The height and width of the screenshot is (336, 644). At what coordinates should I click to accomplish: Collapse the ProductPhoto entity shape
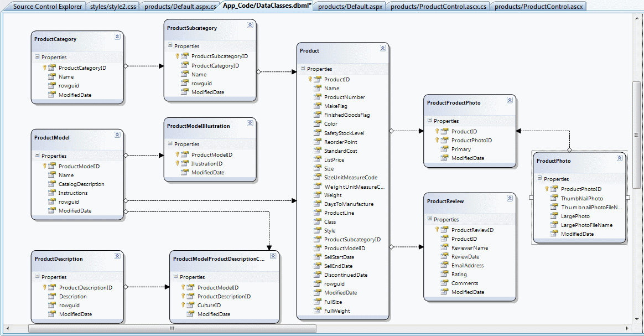click(620, 158)
